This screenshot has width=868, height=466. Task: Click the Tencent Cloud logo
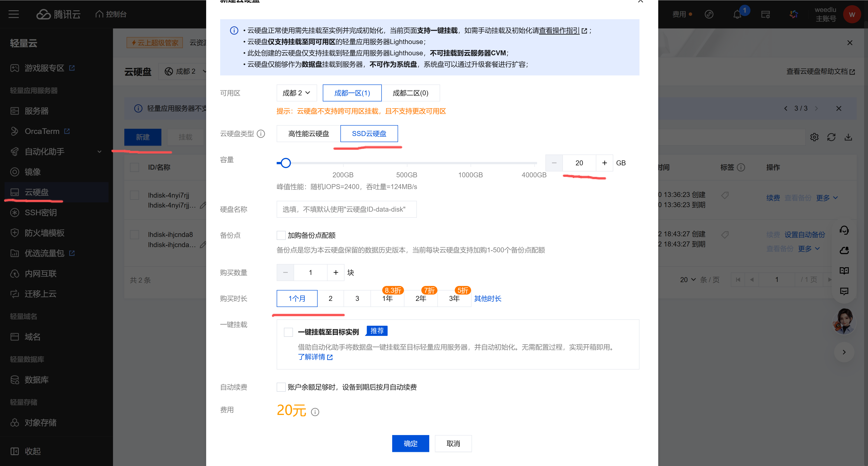(x=58, y=14)
